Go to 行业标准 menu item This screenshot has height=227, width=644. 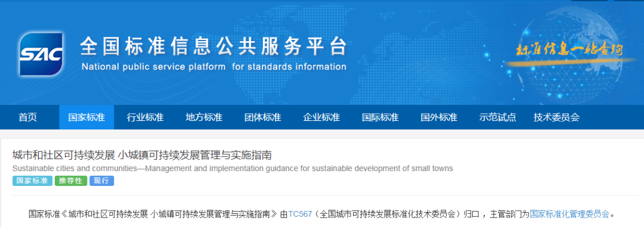[145, 117]
